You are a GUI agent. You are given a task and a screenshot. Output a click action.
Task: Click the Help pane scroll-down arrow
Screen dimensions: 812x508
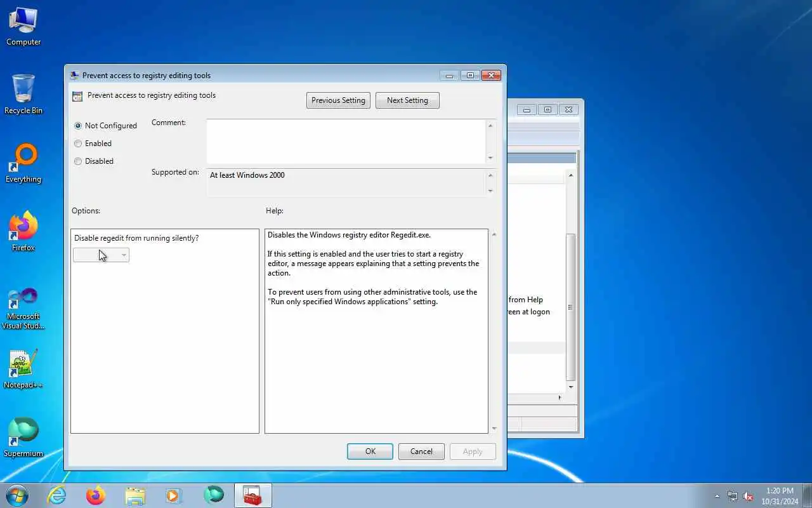[x=494, y=429]
